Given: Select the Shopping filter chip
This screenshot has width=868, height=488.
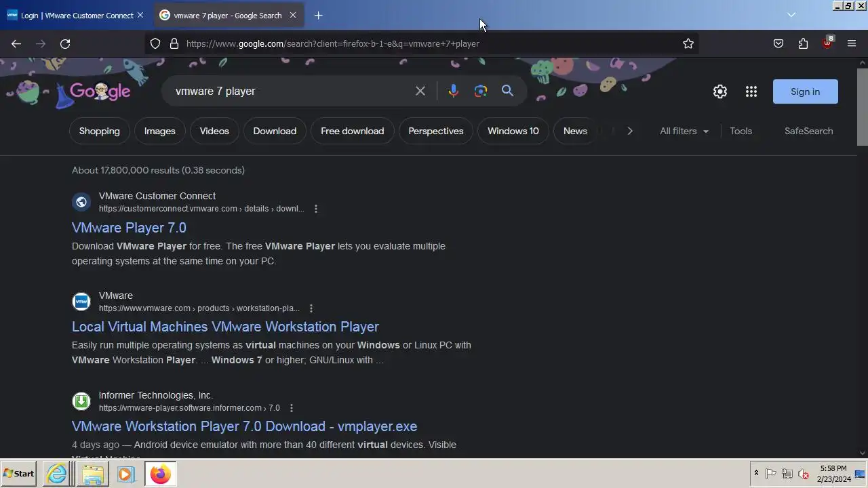Looking at the screenshot, I should pyautogui.click(x=99, y=131).
